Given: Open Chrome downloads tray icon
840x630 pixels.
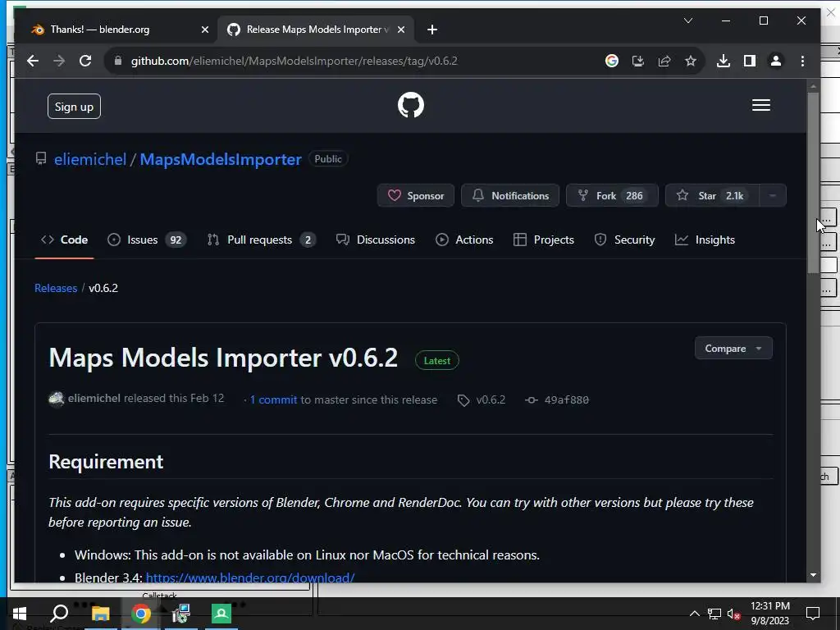Looking at the screenshot, I should coord(724,61).
